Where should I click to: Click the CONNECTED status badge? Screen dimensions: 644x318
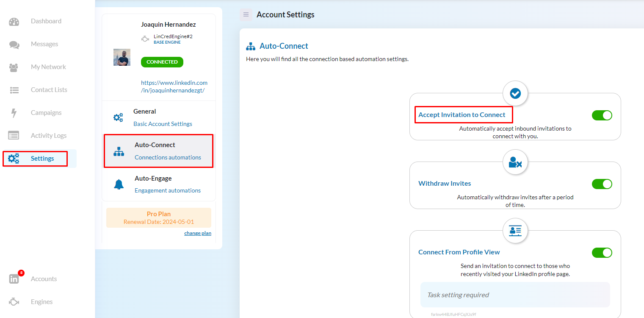click(162, 62)
